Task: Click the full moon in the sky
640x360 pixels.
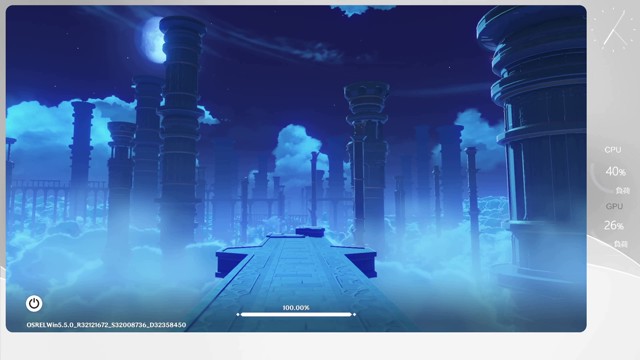Action: [153, 40]
